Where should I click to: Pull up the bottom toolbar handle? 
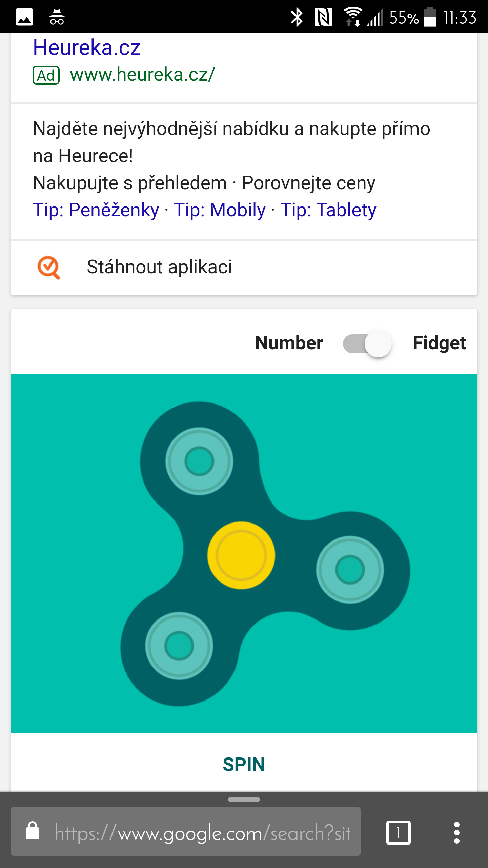244,799
